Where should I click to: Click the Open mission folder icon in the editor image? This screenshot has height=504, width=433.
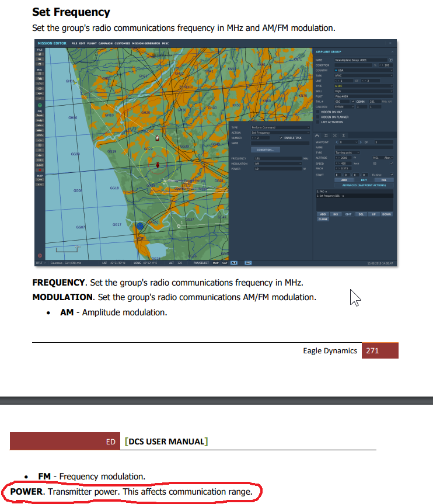40,59
